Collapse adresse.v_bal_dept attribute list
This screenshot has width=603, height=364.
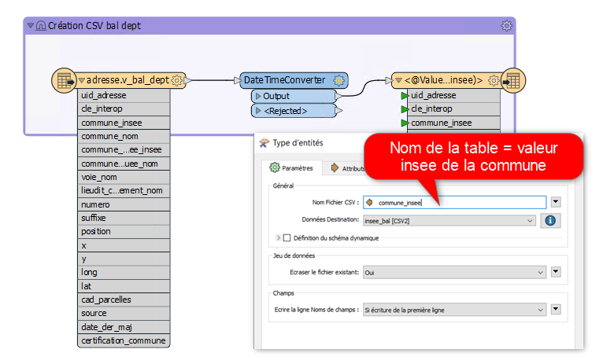[82, 81]
